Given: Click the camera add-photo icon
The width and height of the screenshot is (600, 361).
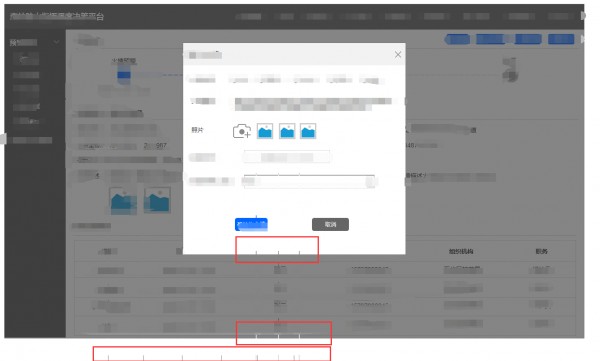Looking at the screenshot, I should point(242,131).
